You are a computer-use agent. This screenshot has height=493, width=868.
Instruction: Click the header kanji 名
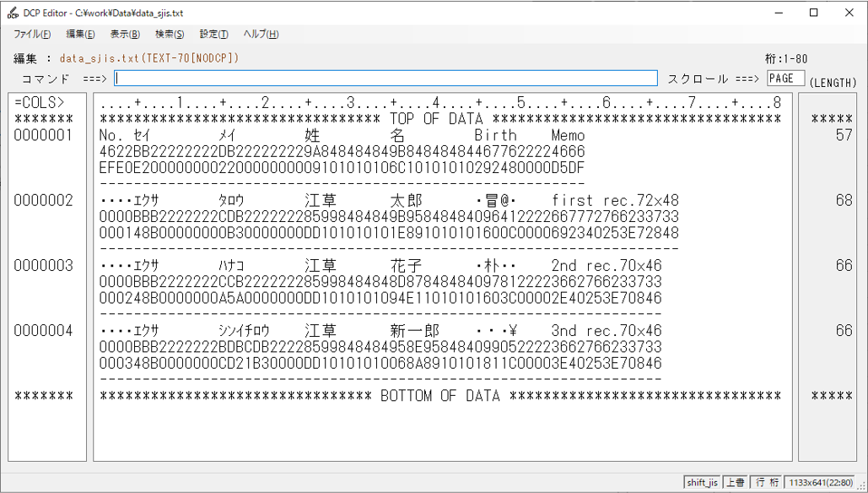398,136
